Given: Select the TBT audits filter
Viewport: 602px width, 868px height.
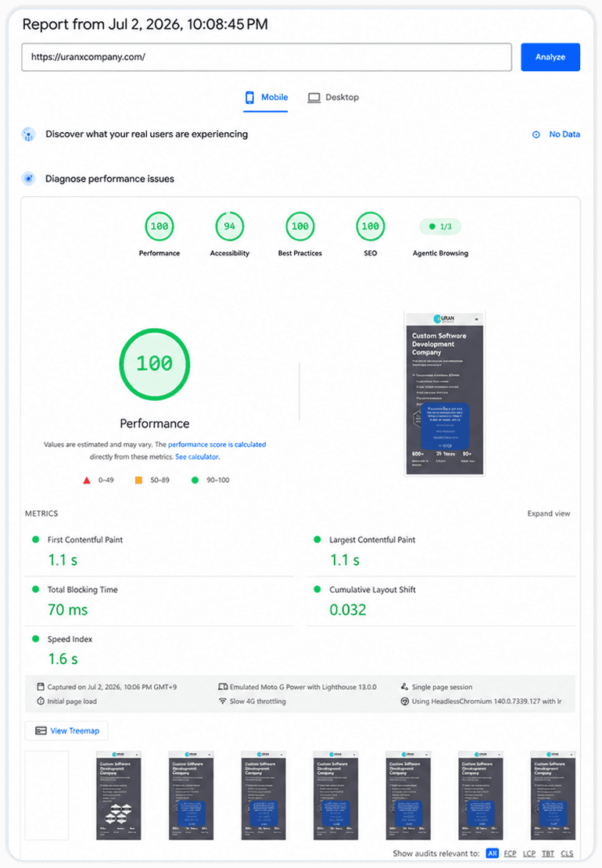Looking at the screenshot, I should pos(548,854).
